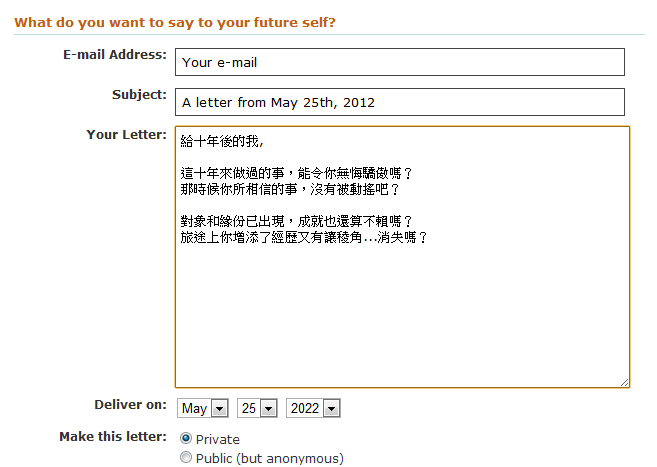Click the 'Subject:' label
Viewport: 657px width, 467px height.
pyautogui.click(x=139, y=95)
